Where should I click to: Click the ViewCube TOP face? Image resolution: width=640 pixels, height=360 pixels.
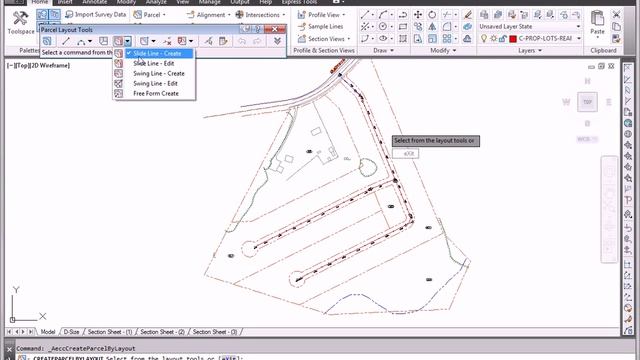[x=587, y=102]
